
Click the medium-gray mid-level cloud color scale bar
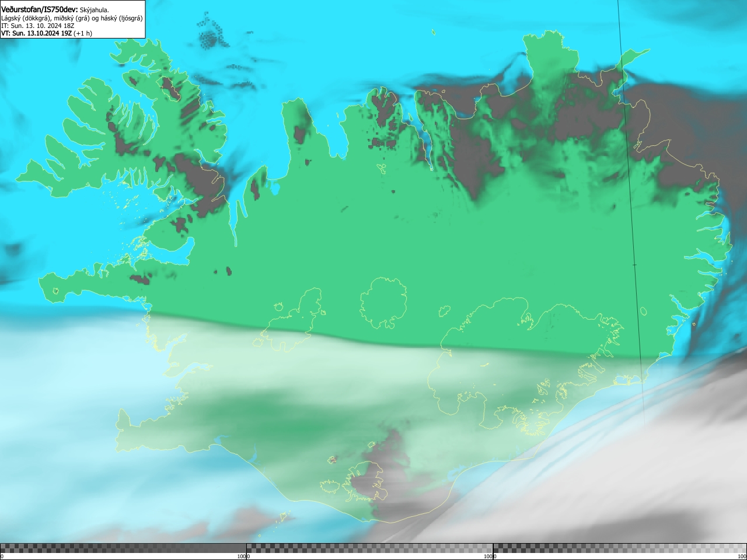369,548
